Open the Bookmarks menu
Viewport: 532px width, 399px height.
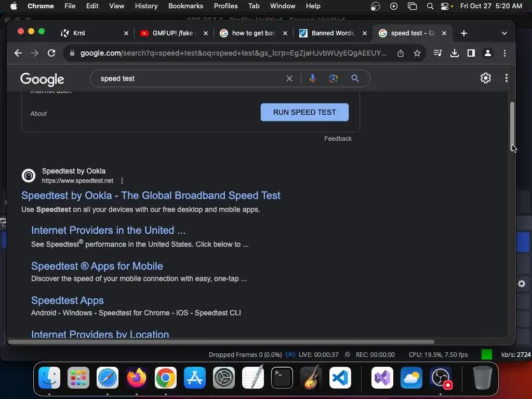pos(185,6)
